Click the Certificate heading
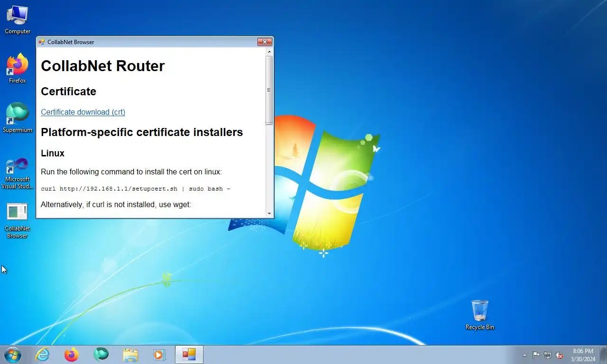The height and width of the screenshot is (364, 607). click(68, 91)
